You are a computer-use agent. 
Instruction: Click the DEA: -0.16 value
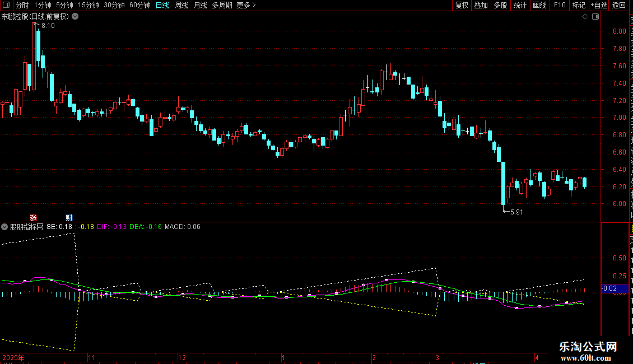[x=145, y=227]
